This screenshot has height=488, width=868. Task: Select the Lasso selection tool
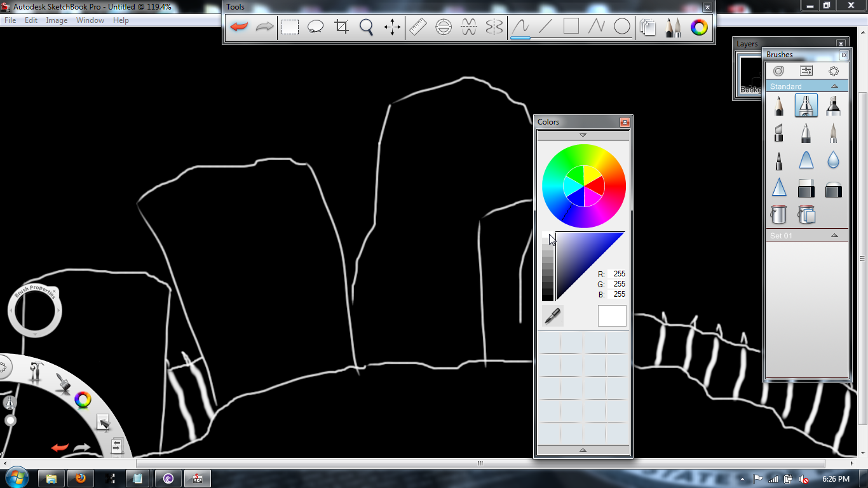(316, 27)
